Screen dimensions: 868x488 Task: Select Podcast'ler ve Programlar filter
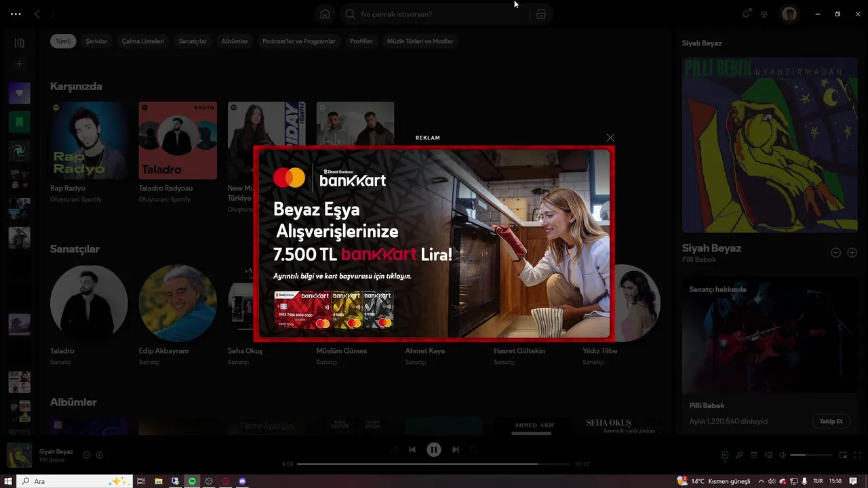point(299,41)
